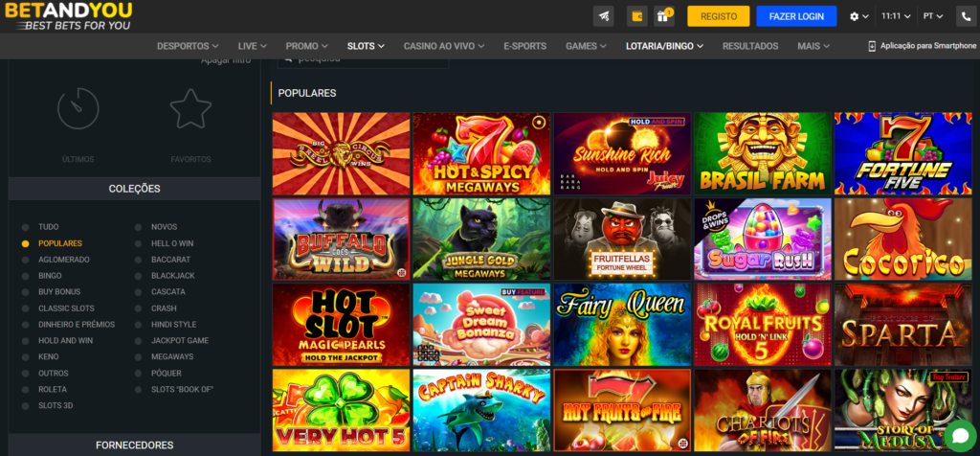Expand the Slots menu
Screen dimensions: 980x456
pos(366,46)
